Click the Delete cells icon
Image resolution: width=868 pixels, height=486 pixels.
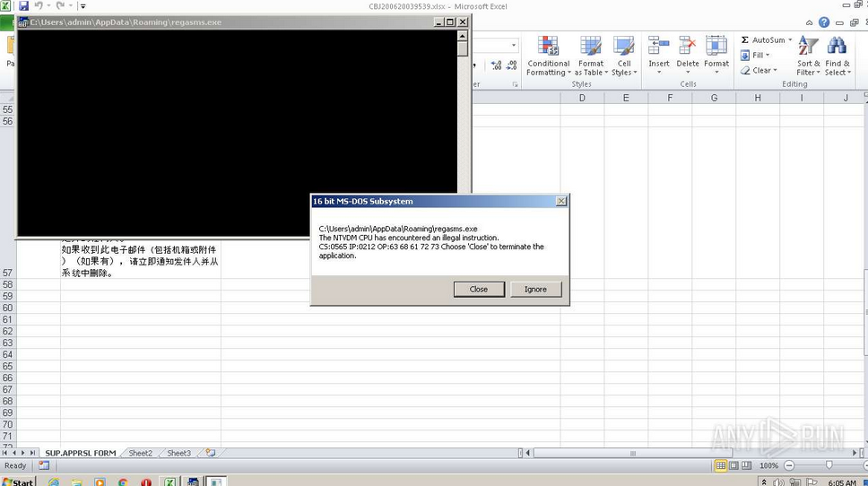tap(688, 46)
